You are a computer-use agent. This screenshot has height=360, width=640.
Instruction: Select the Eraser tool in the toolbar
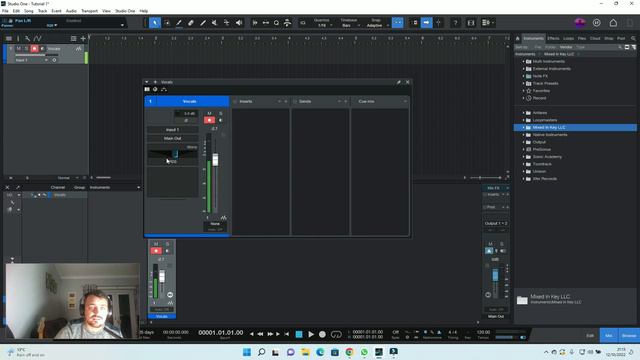(191, 23)
